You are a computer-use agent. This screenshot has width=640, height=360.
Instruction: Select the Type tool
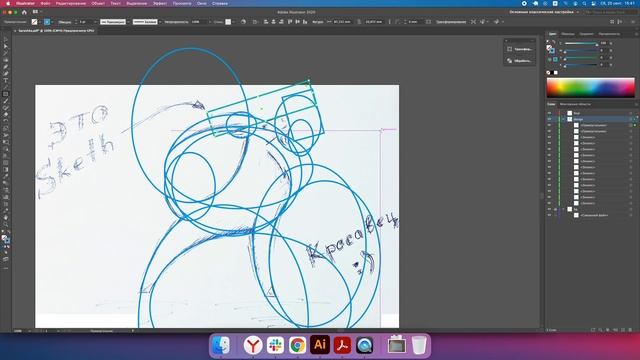5,80
